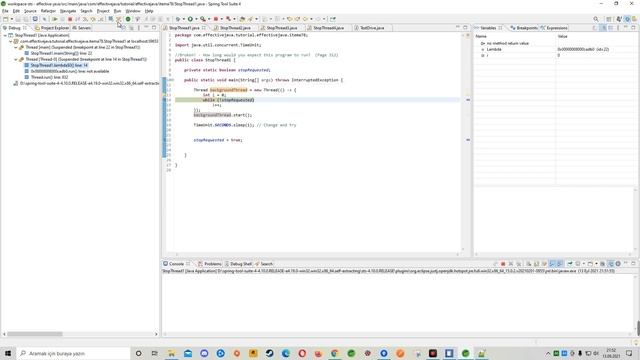Toggle Word Wrap in the Console
Image resolution: width=640 pixels, height=360 pixels.
tap(544, 264)
